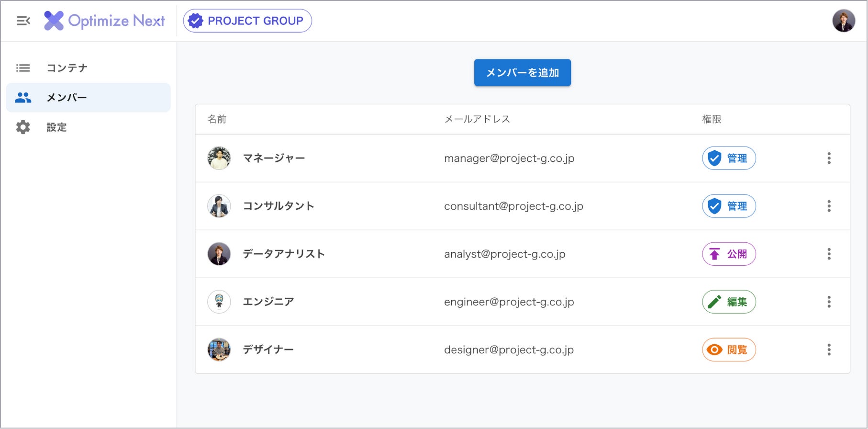Click the 公開 permission badge for データアナリスト
868x429 pixels.
click(x=728, y=254)
